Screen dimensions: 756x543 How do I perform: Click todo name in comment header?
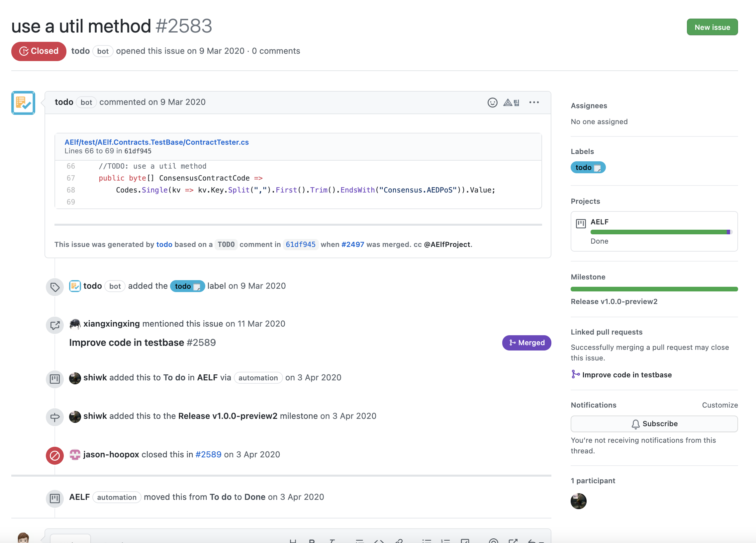[64, 102]
